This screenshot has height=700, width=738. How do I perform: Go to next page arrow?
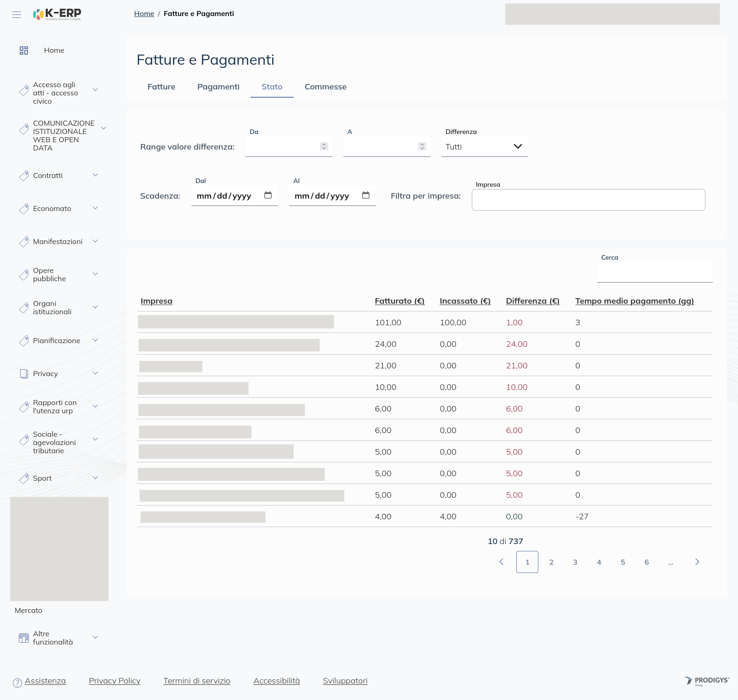697,562
